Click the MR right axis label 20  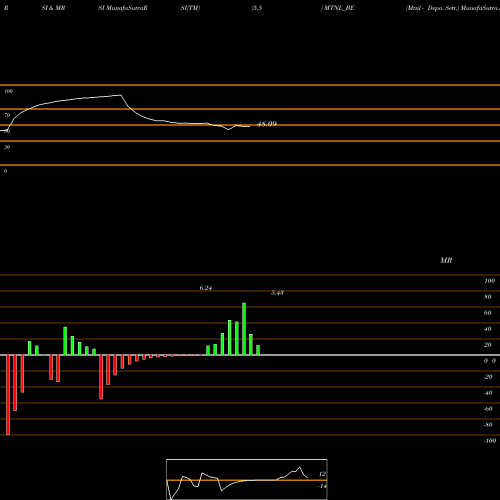(x=488, y=345)
